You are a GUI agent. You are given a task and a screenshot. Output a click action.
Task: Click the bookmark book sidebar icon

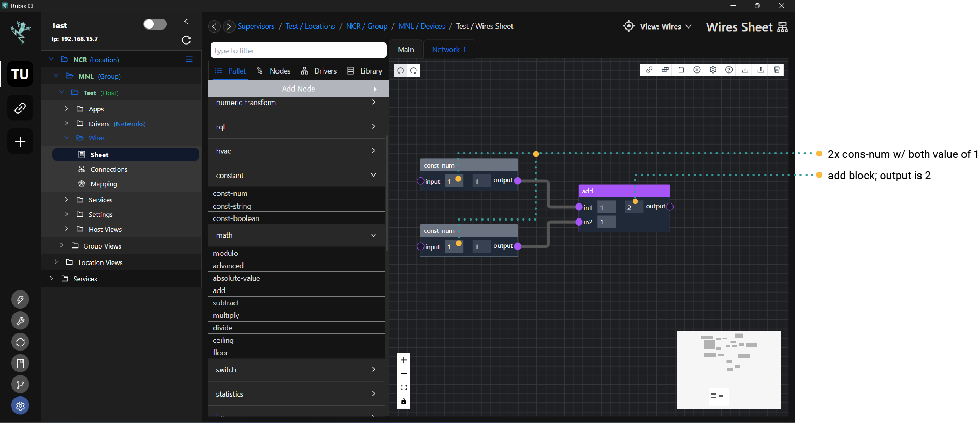click(20, 363)
